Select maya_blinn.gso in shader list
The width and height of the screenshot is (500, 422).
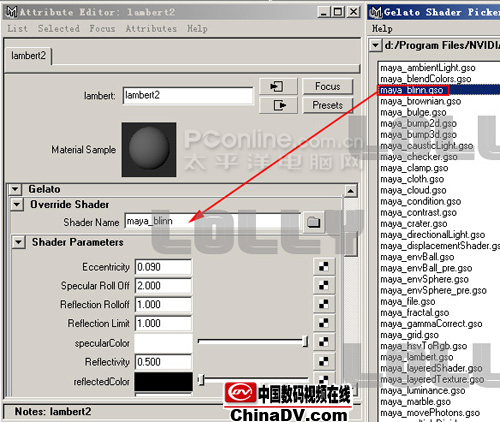pyautogui.click(x=412, y=90)
